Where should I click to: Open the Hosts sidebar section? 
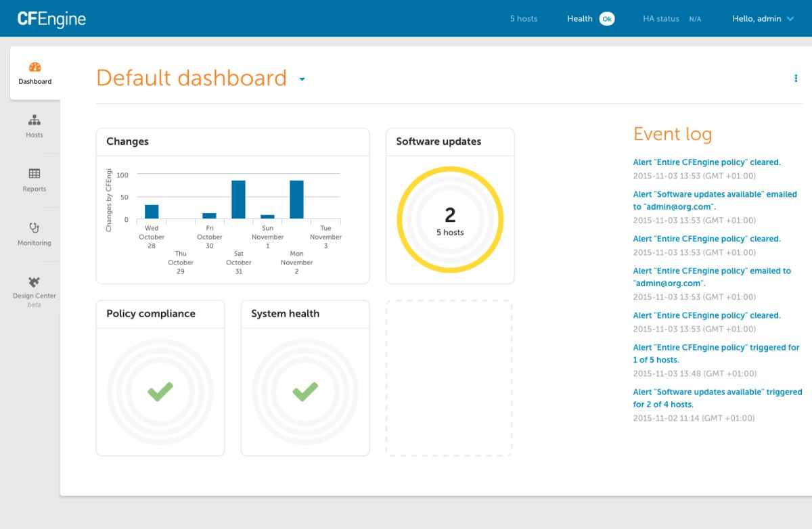point(35,127)
